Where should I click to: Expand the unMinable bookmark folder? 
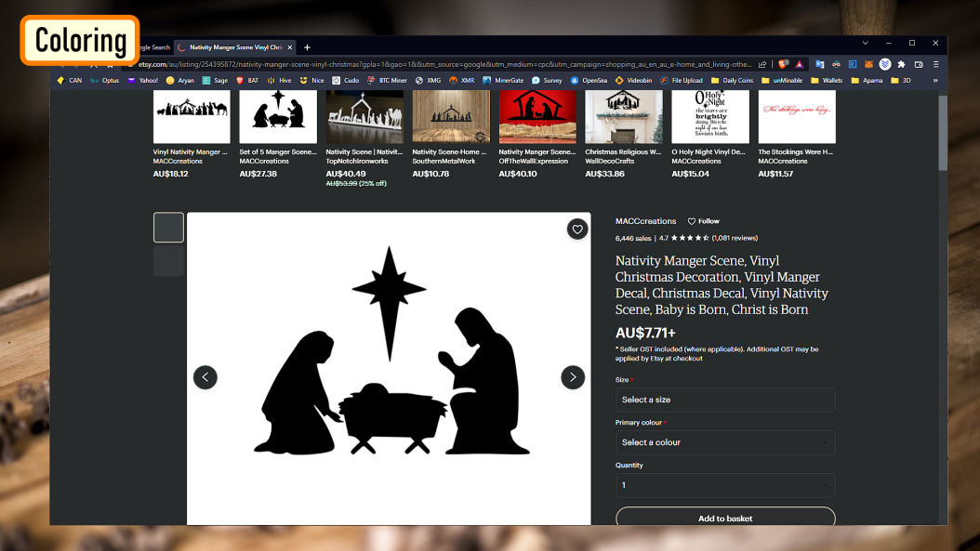coord(781,81)
